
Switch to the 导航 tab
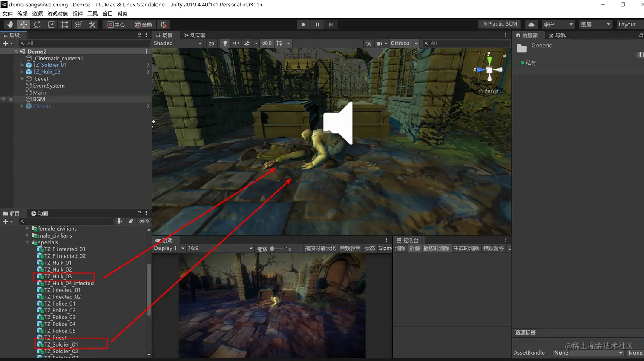(x=557, y=35)
